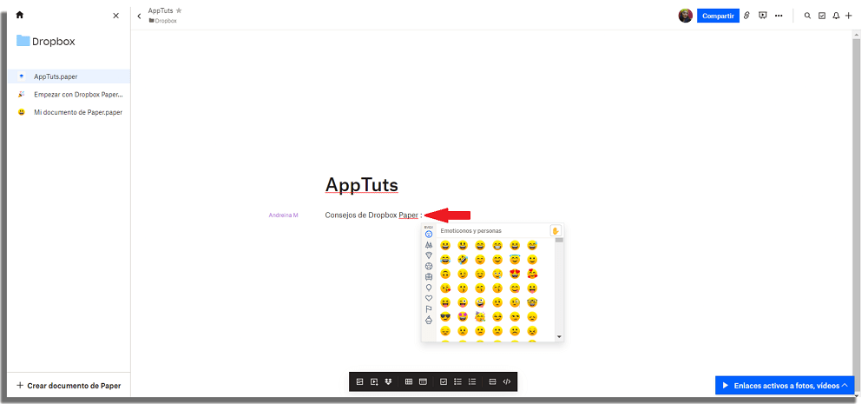Click the Andreina M author label
This screenshot has height=404, width=868.
(284, 215)
